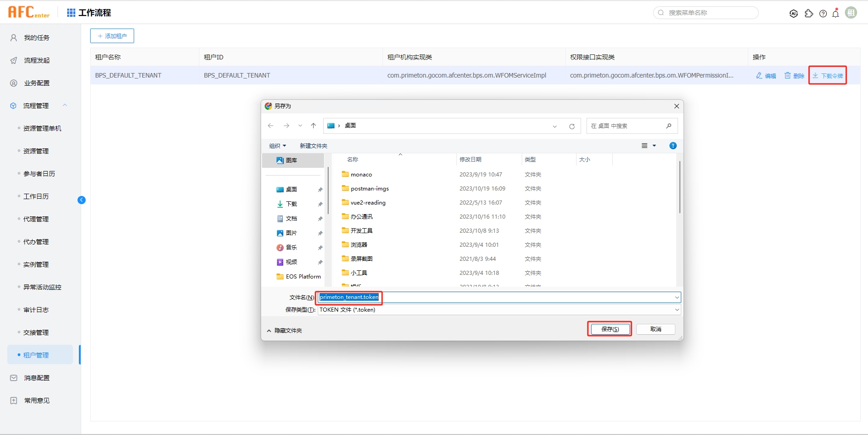This screenshot has width=868, height=435.
Task: Open the 组织 dropdown in the Save dialog
Action: tap(277, 146)
